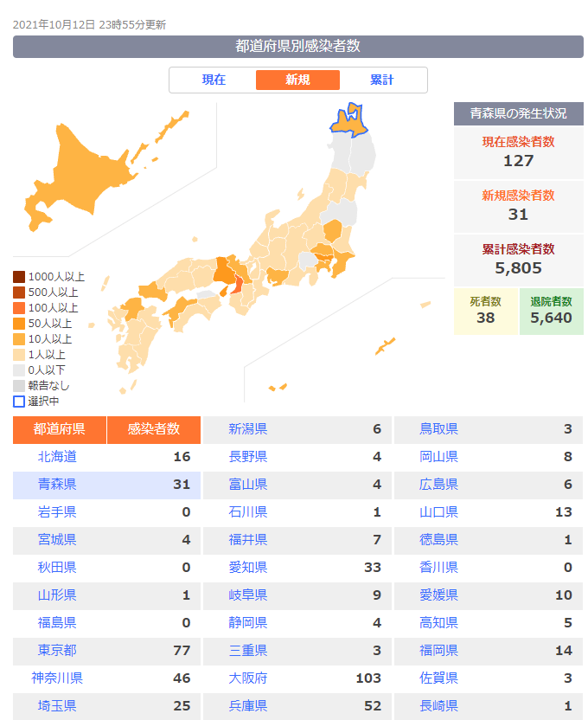Click Okinawa island on the map
Screen dimensions: 588x720
[385, 346]
